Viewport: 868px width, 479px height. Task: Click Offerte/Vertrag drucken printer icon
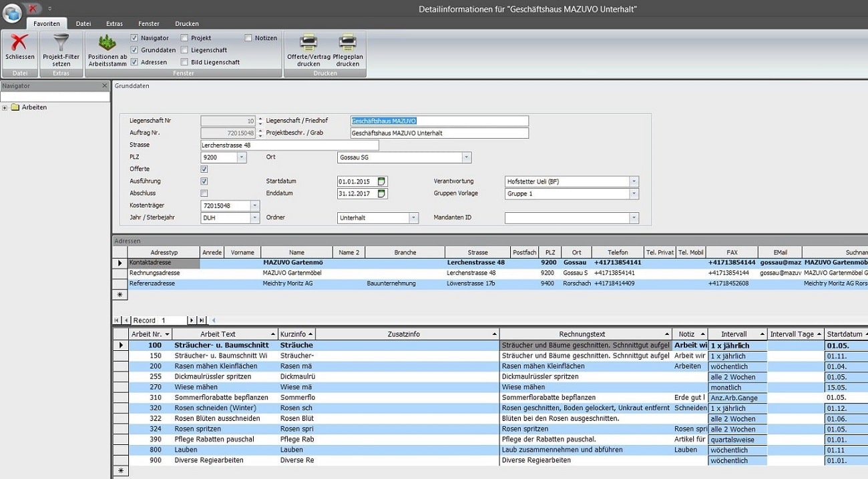pyautogui.click(x=308, y=43)
